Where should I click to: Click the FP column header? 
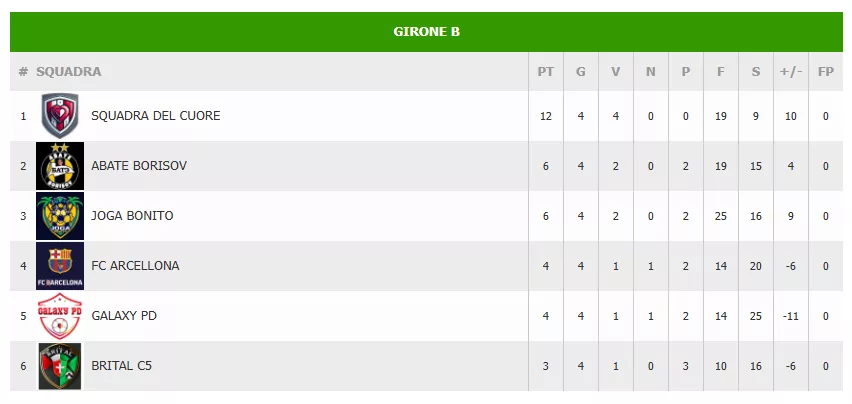pyautogui.click(x=825, y=72)
